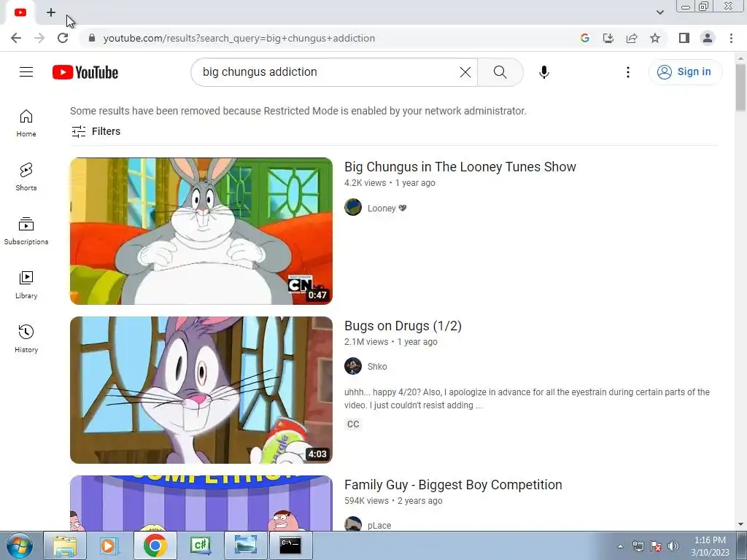This screenshot has width=747, height=560.
Task: Open title Big Chungus in The Looney Tunes Show
Action: coord(460,167)
